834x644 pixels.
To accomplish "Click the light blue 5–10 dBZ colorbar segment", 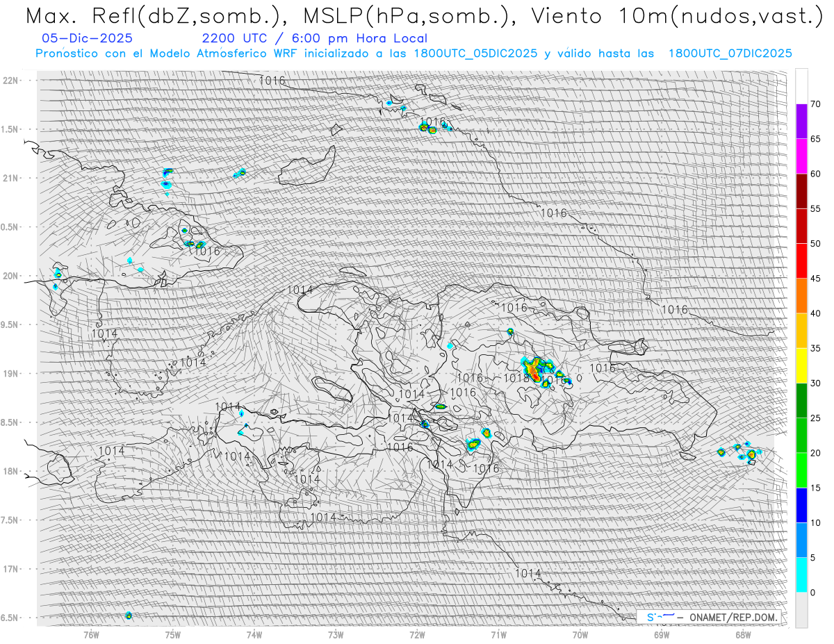I will [x=801, y=540].
